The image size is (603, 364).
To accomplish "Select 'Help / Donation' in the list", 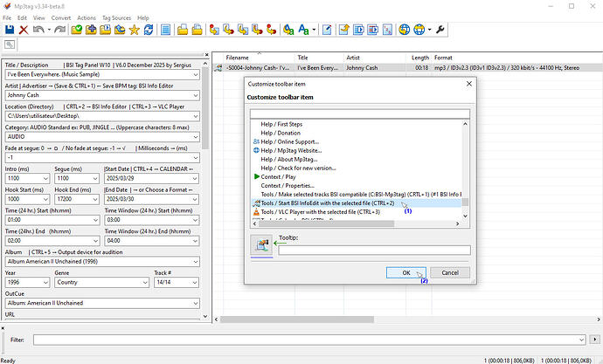I will pyautogui.click(x=281, y=133).
